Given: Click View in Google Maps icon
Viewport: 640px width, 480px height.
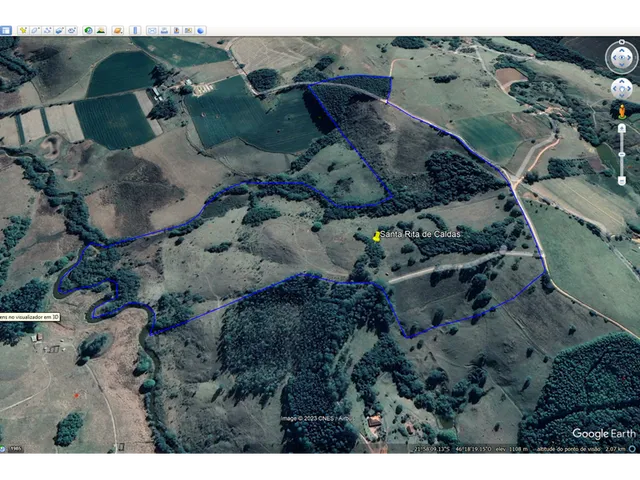Looking at the screenshot, I should tap(189, 30).
